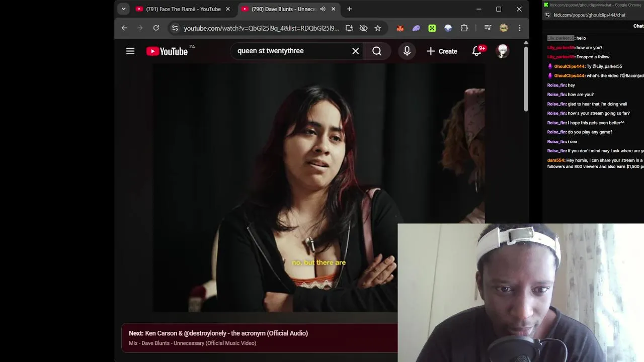Click 'Roise_fin: hey' chat message

pos(561,85)
